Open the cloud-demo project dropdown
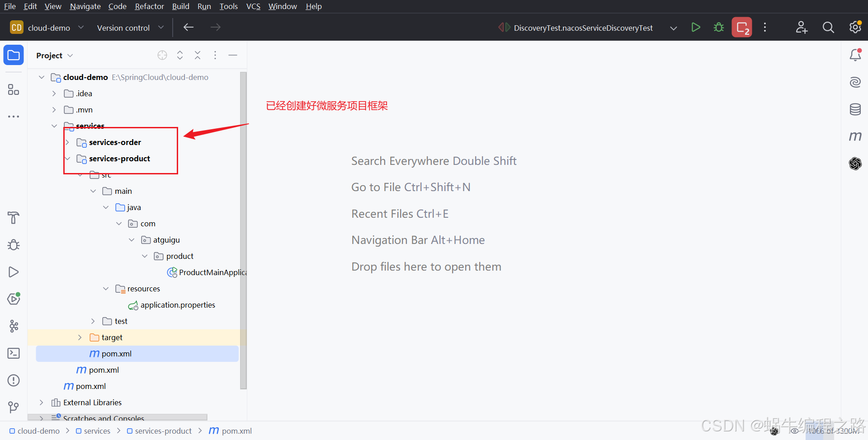This screenshot has width=868, height=440. 47,28
